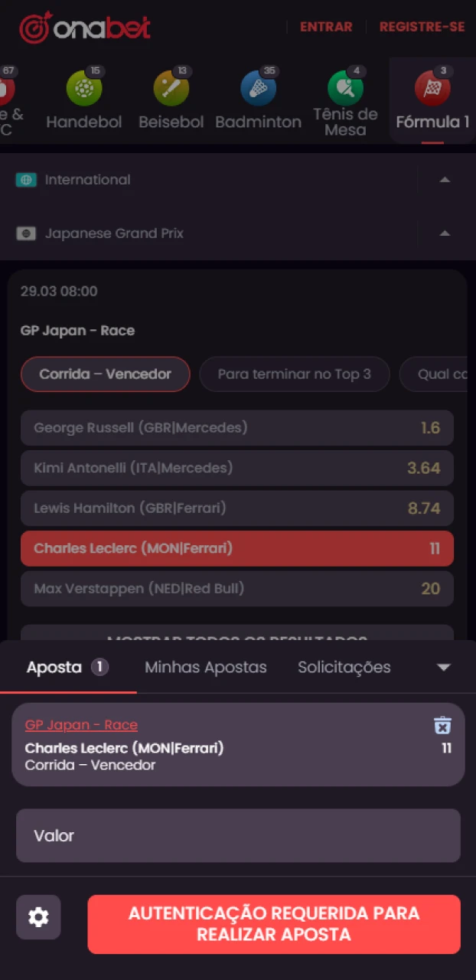Image resolution: width=476 pixels, height=980 pixels.
Task: Click the Onabet logo
Action: click(x=84, y=26)
